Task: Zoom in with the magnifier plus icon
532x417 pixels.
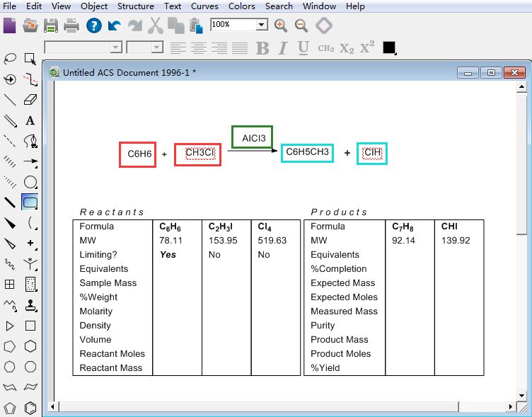Action: click(x=281, y=25)
